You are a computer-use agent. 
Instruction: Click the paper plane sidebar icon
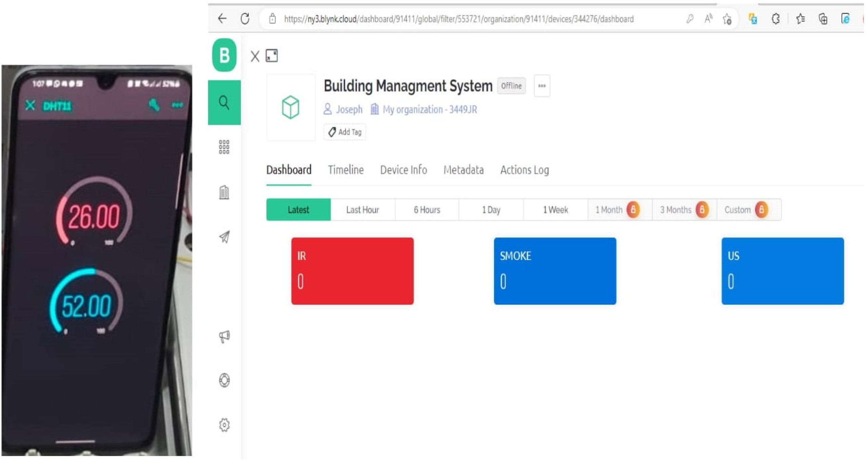click(x=224, y=237)
